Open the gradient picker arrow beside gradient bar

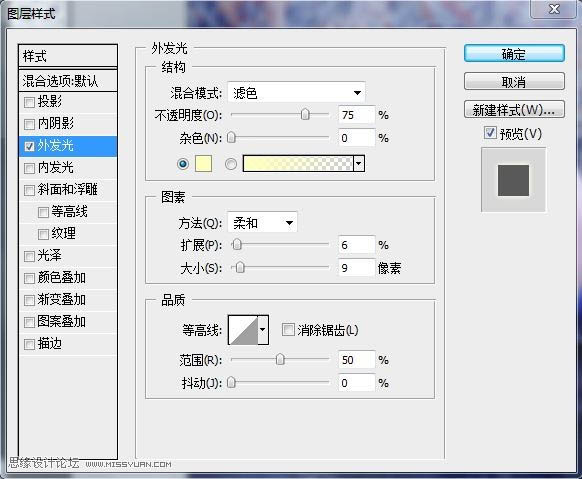(359, 163)
